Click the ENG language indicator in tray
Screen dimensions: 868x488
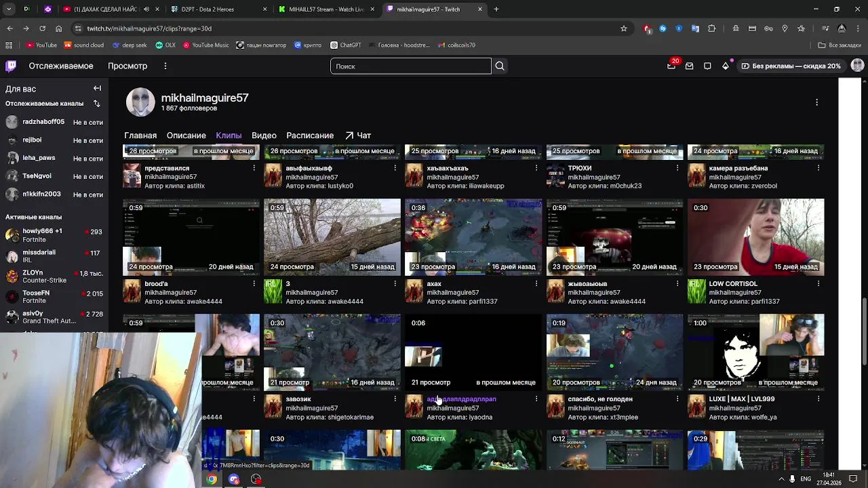(806, 479)
